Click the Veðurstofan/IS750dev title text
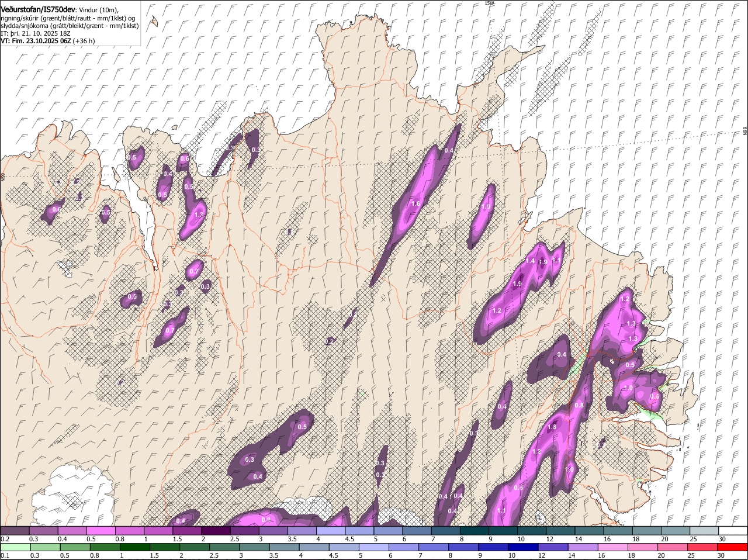Screen dimensions: 748x560 pos(38,10)
